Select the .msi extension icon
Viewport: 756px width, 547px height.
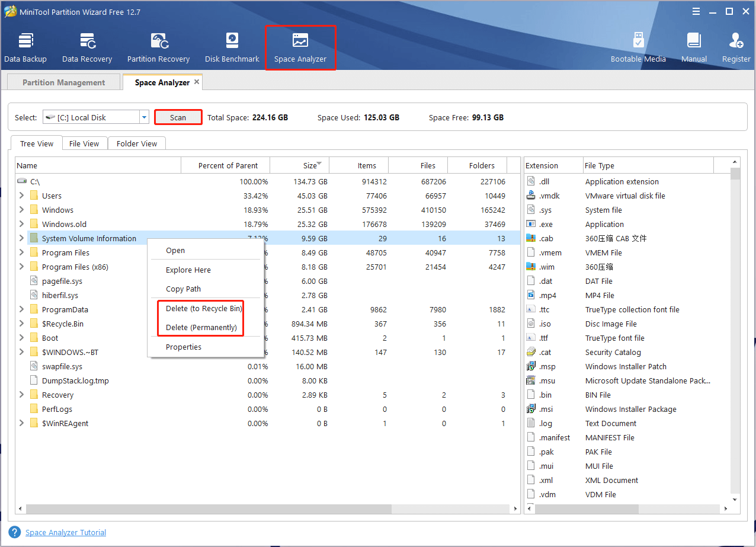530,409
